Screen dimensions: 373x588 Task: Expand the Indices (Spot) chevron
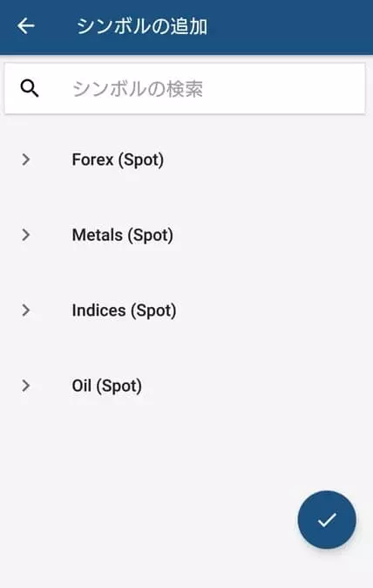[x=25, y=311]
